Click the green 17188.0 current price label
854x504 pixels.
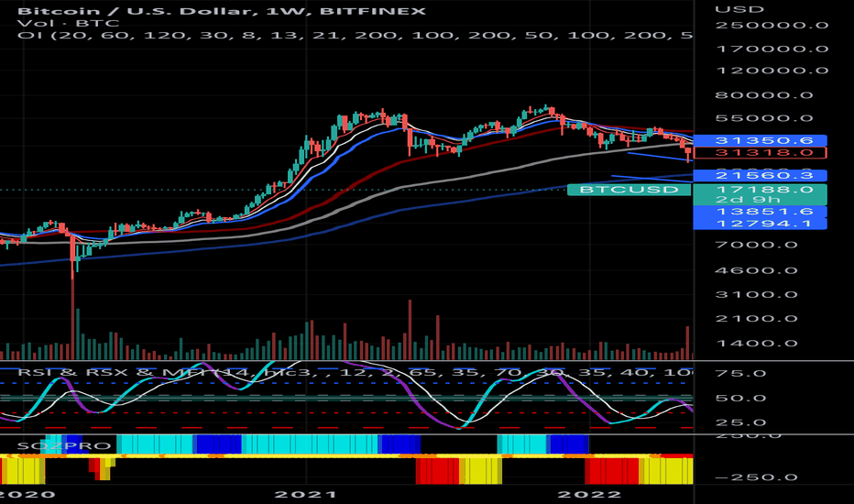[x=760, y=190]
